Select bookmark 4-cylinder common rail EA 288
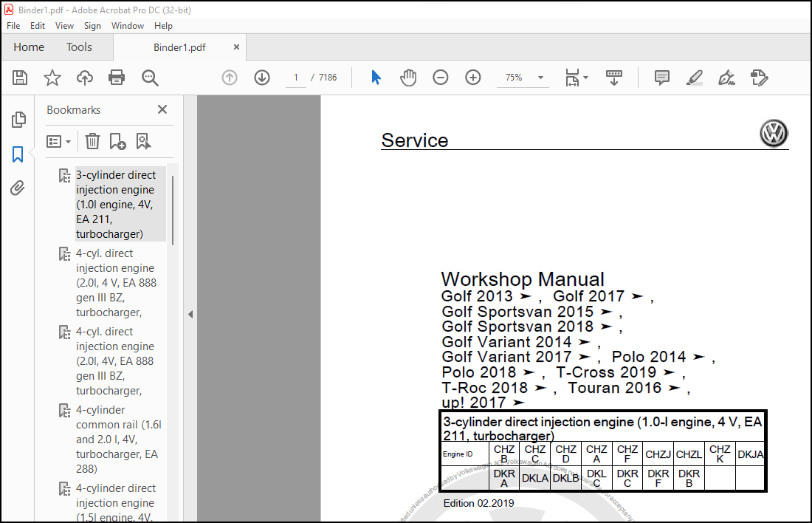 [119, 439]
